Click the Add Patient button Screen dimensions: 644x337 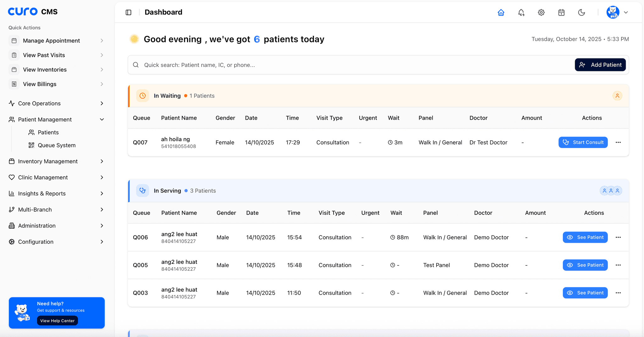click(x=600, y=65)
